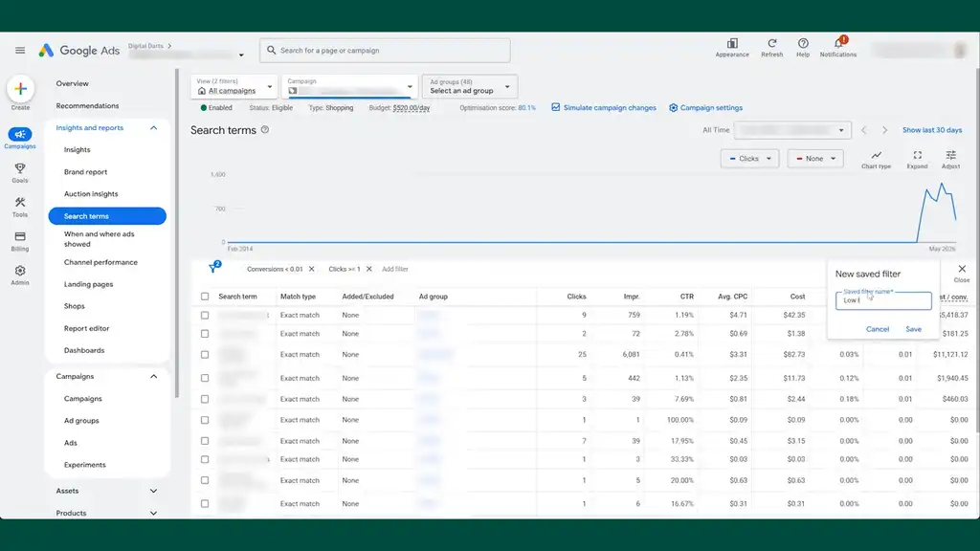Viewport: 980px width, 551px height.
Task: Save the new filter
Action: [x=913, y=329]
